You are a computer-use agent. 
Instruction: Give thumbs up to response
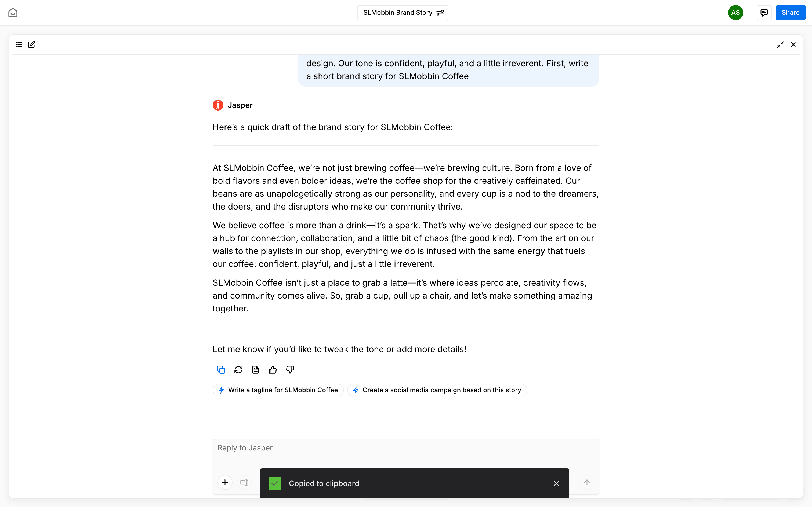tap(273, 370)
